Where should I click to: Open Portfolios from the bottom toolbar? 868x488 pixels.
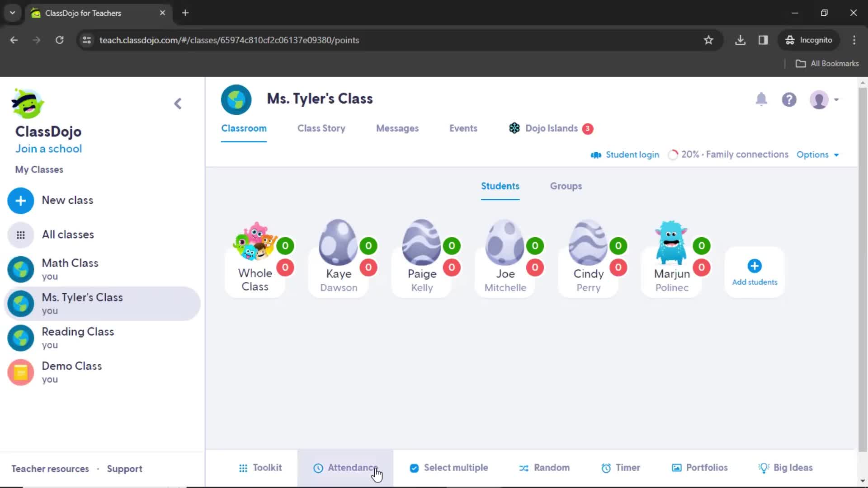[x=700, y=468]
